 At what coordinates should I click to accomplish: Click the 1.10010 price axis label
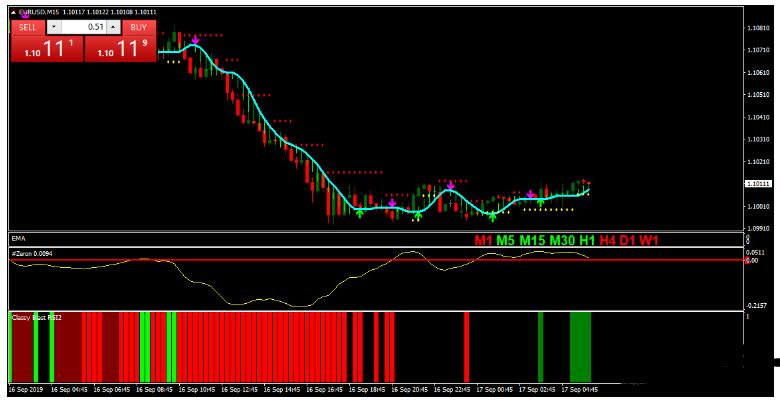759,206
